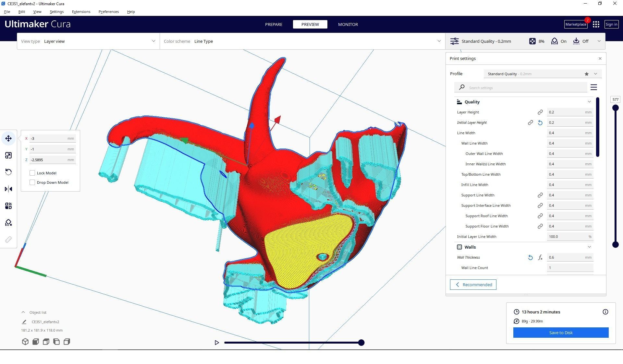Open the Help menu

131,12
